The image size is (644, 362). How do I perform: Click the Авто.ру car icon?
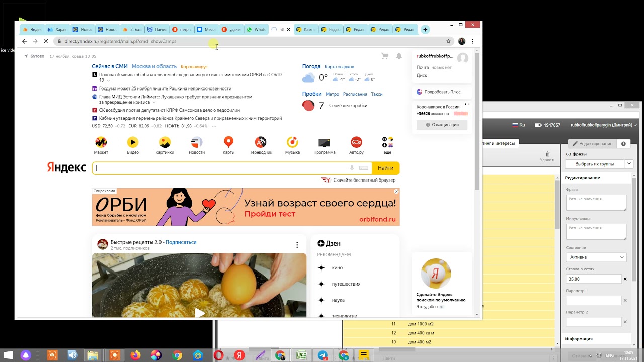(x=356, y=142)
